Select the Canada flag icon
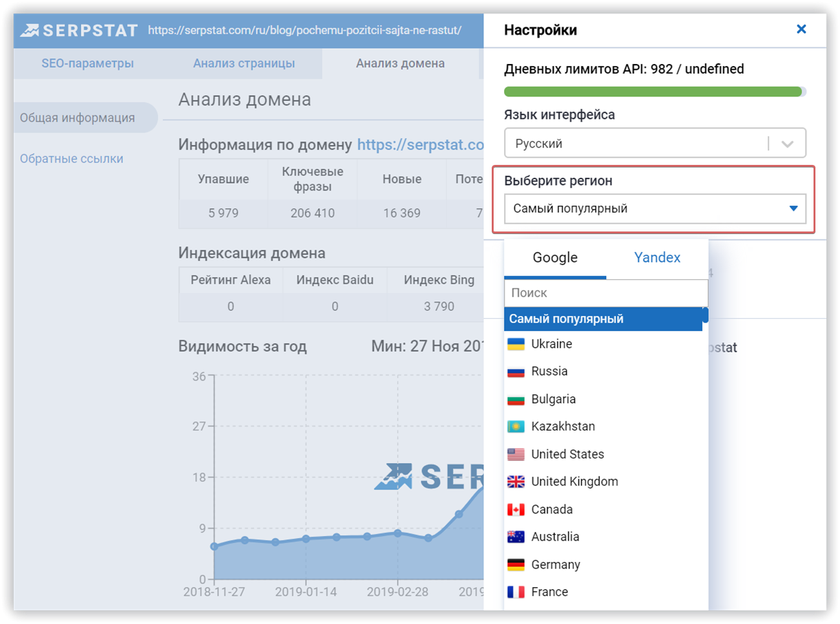Image resolution: width=840 pixels, height=624 pixels. click(x=516, y=510)
